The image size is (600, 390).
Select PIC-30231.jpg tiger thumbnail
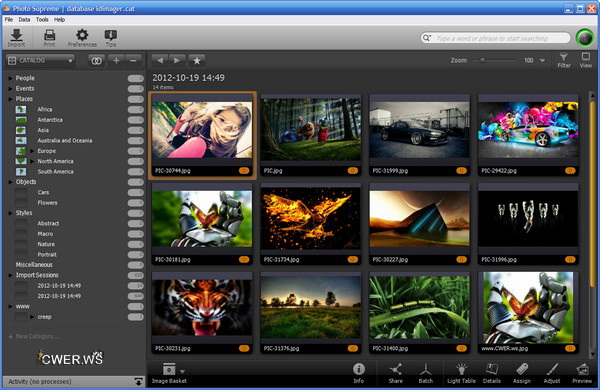click(202, 313)
